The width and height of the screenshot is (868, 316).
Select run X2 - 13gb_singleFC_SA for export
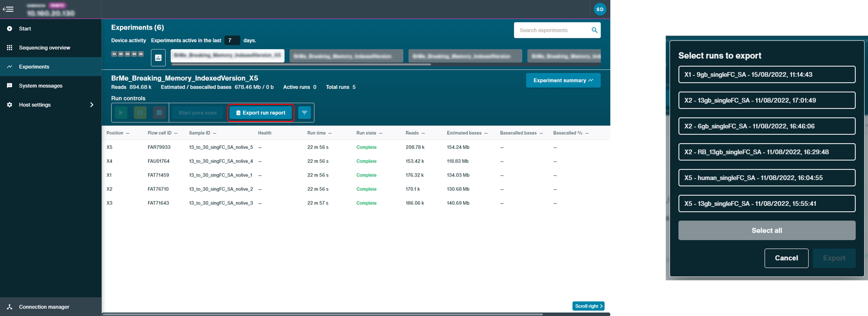point(767,100)
